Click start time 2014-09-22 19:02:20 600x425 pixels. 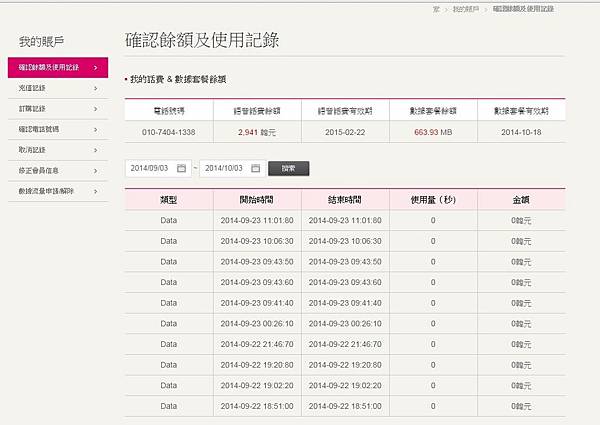click(x=257, y=386)
